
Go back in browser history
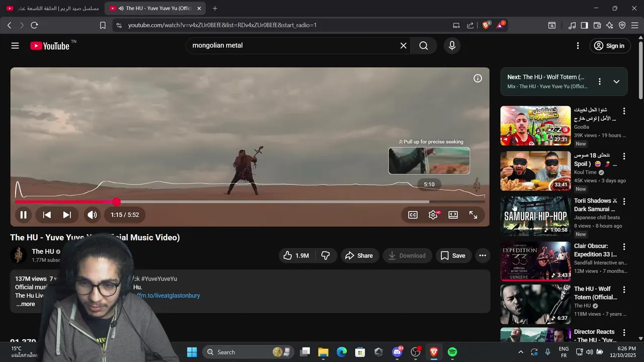[x=9, y=25]
